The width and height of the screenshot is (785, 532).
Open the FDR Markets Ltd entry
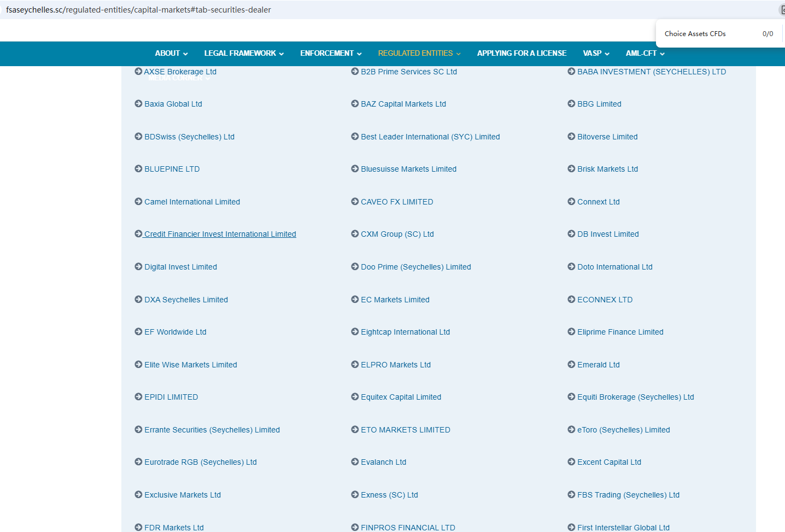point(174,528)
